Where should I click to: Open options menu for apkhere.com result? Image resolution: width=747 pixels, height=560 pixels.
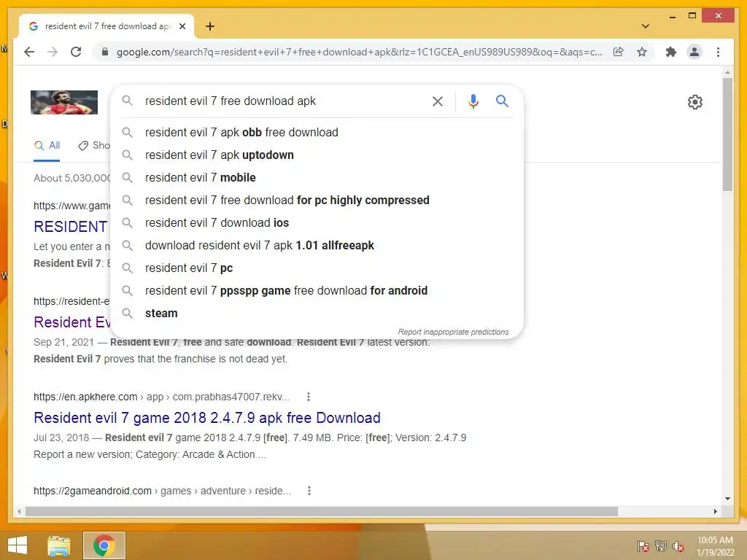tap(309, 397)
